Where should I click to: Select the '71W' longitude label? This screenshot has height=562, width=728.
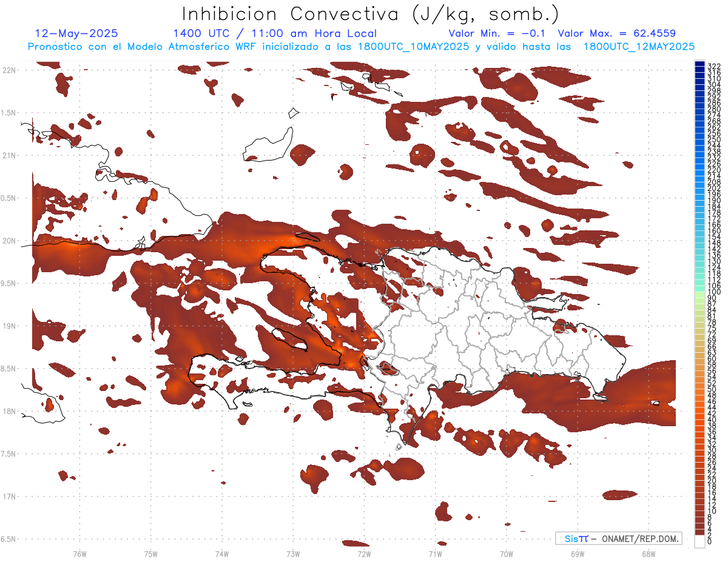[x=435, y=554]
